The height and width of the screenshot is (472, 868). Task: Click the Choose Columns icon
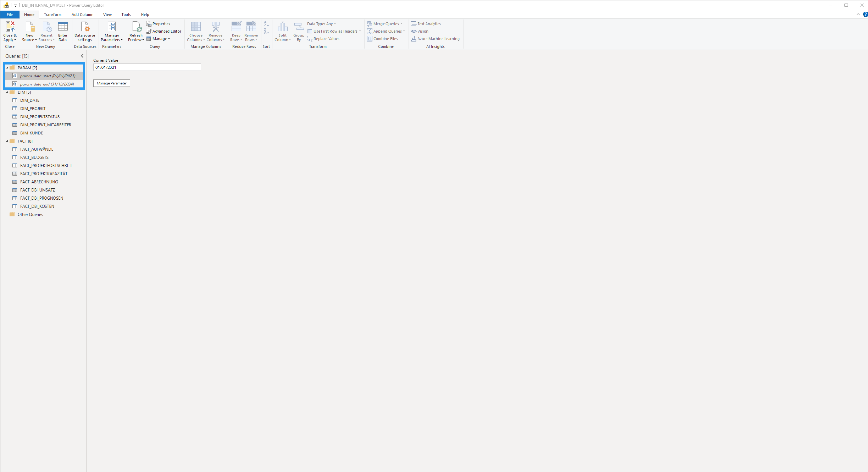[196, 27]
